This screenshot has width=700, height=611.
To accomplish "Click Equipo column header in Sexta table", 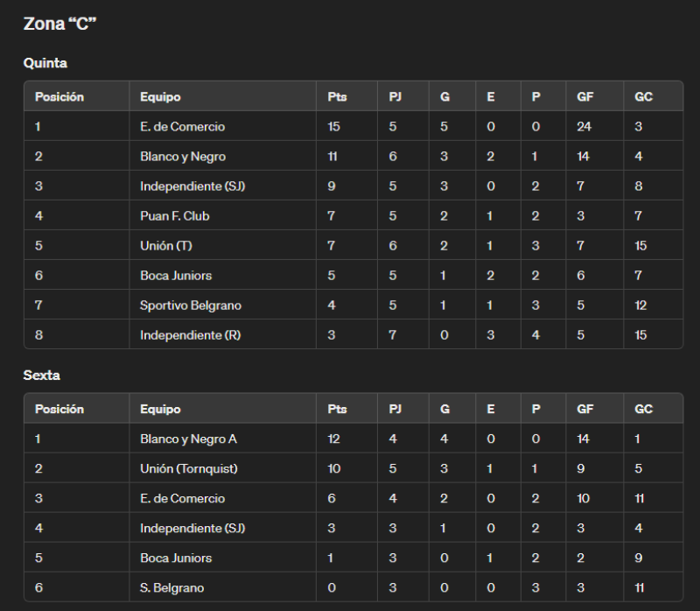I will [x=160, y=409].
